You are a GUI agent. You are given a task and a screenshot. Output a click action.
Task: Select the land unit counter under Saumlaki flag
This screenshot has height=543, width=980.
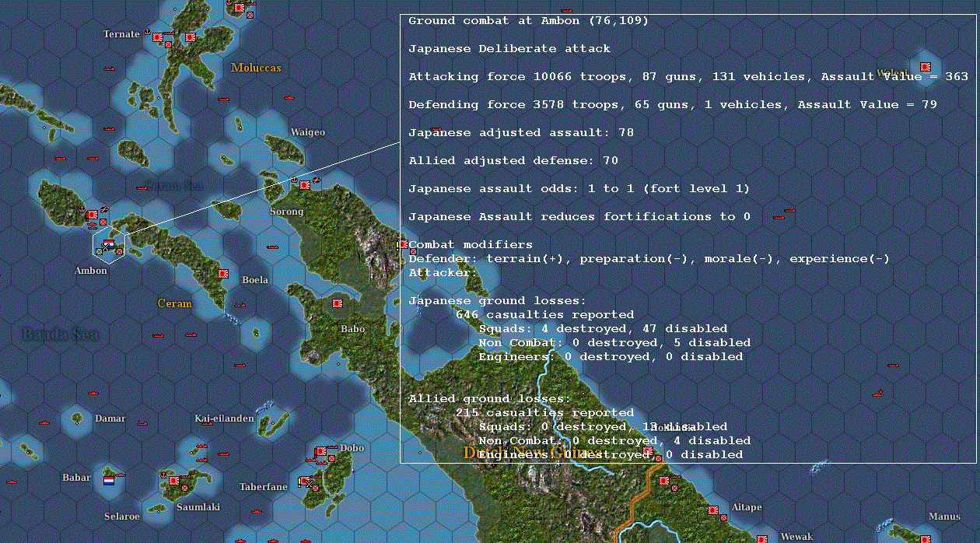click(x=184, y=488)
